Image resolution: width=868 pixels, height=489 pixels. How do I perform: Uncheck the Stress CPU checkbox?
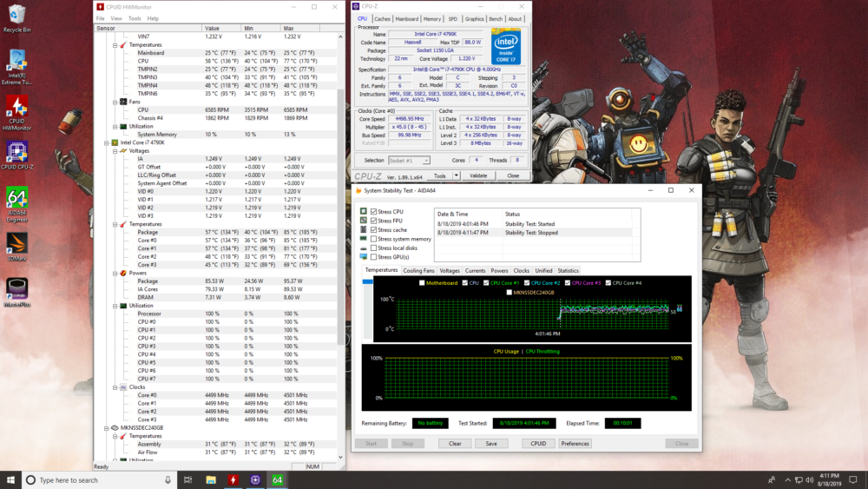pyautogui.click(x=373, y=212)
